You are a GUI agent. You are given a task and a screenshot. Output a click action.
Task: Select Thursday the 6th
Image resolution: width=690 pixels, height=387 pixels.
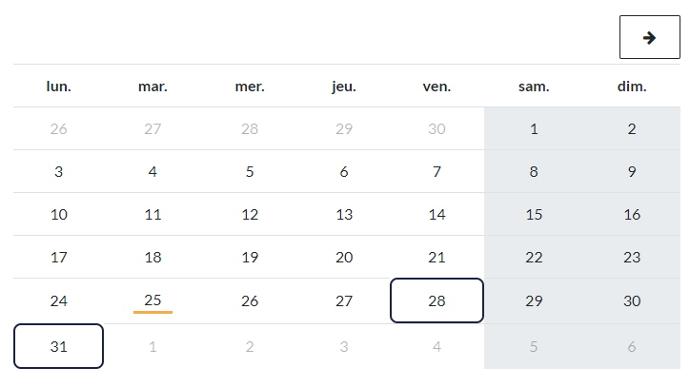coord(344,171)
